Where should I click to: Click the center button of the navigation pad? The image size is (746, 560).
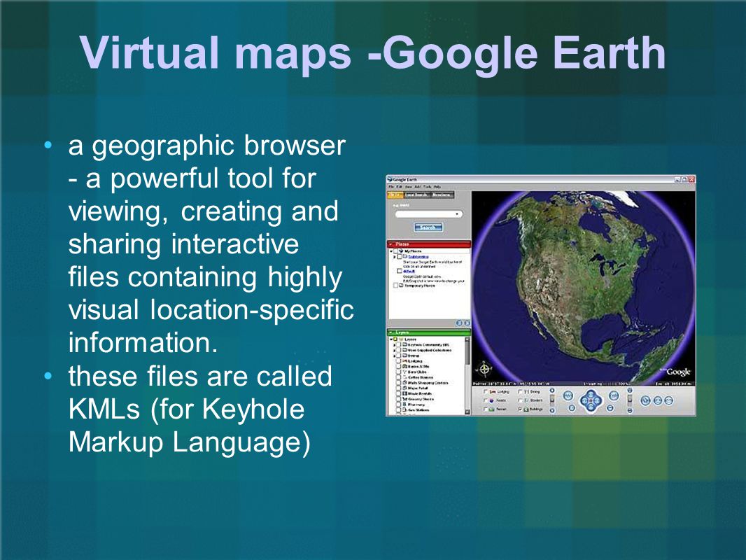pyautogui.click(x=591, y=400)
